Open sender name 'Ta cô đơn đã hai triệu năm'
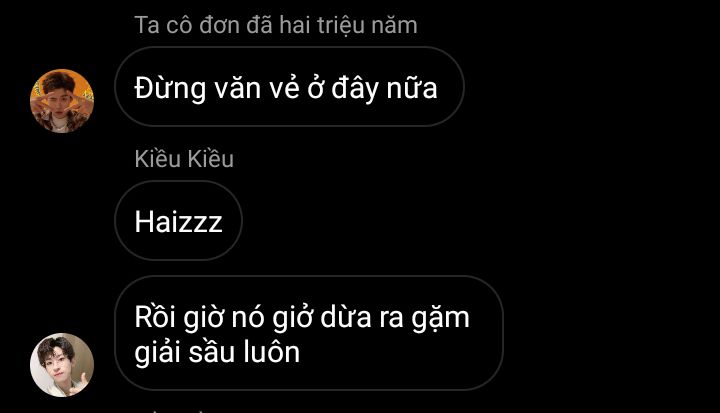This screenshot has height=413, width=720. pyautogui.click(x=276, y=25)
